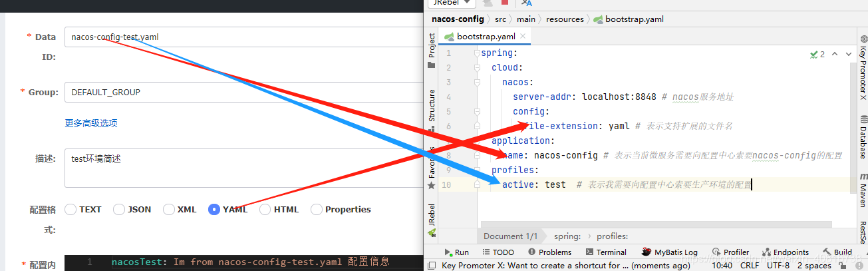This screenshot has width=868, height=271.
Task: Click the red Stop button in IDE toolbar
Action: pos(504,3)
